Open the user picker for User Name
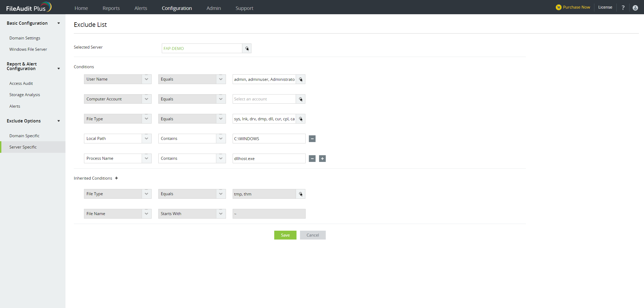 [x=301, y=79]
